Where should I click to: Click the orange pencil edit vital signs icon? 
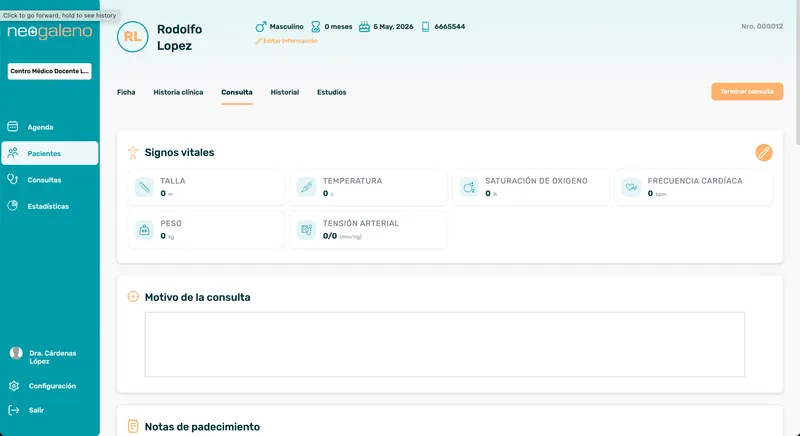[763, 152]
